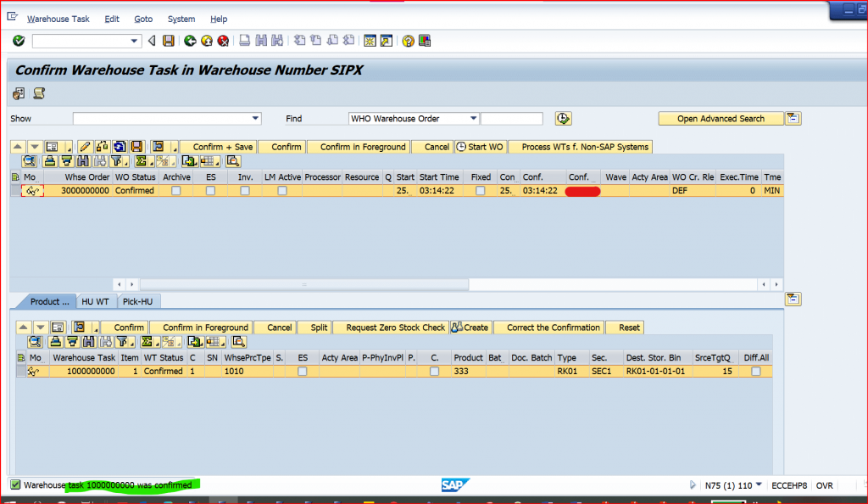
Task: Click the Refresh icon in the warehouse order toolbar
Action: (119, 147)
